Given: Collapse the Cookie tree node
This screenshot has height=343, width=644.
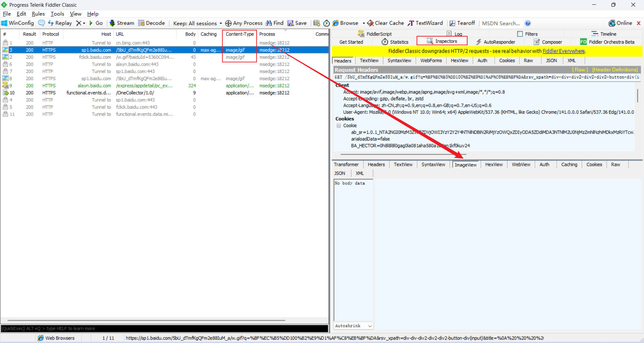Looking at the screenshot, I should 339,125.
